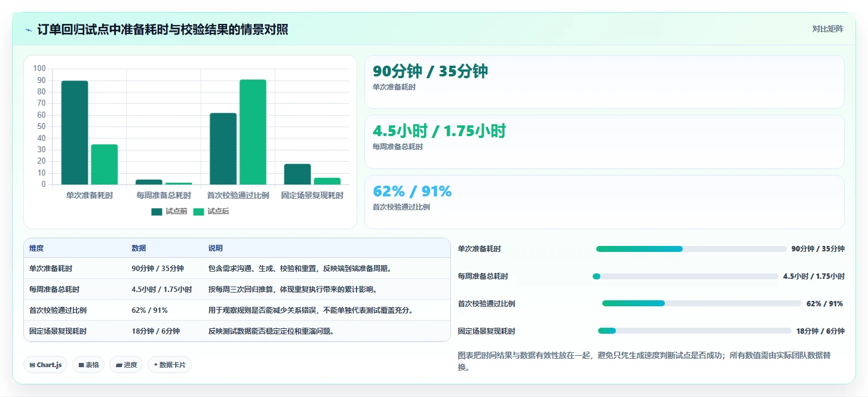Click description starting 用于观察规则
The height and width of the screenshot is (397, 868).
[311, 310]
